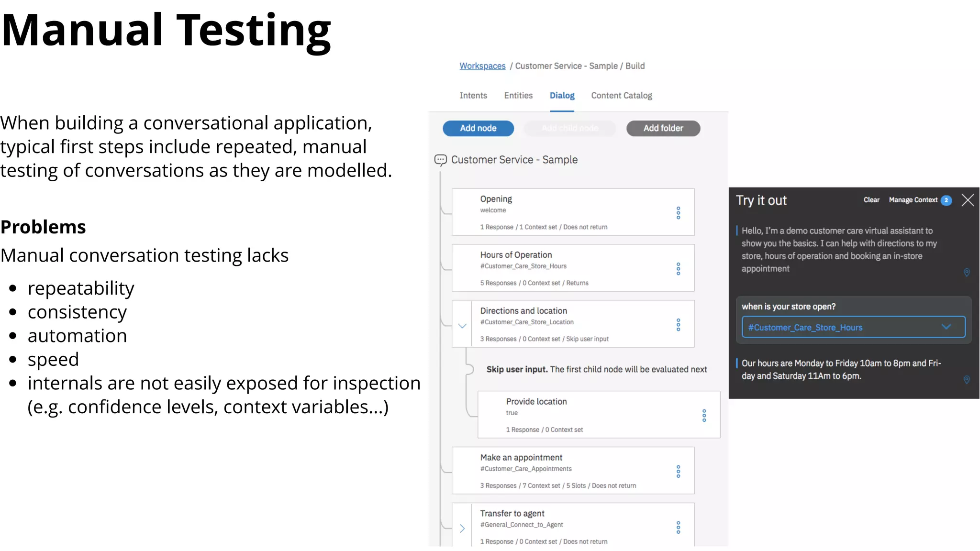Image resolution: width=980 pixels, height=551 pixels.
Task: Open options menu for Provide location node
Action: 704,415
